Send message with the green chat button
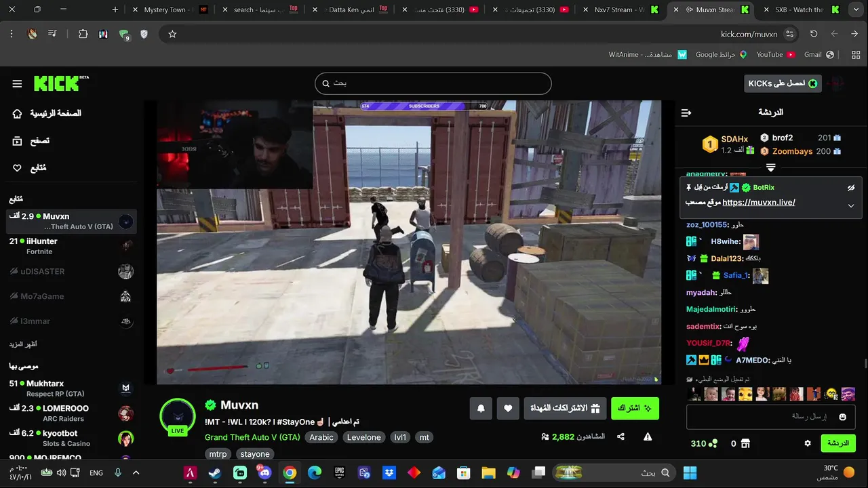Viewport: 868px width, 488px height. pyautogui.click(x=838, y=443)
